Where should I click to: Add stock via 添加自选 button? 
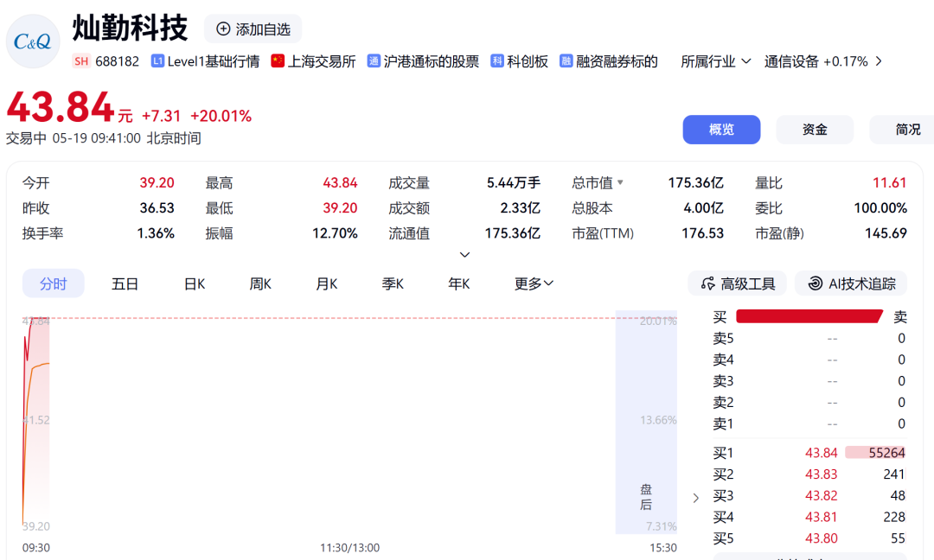click(253, 29)
